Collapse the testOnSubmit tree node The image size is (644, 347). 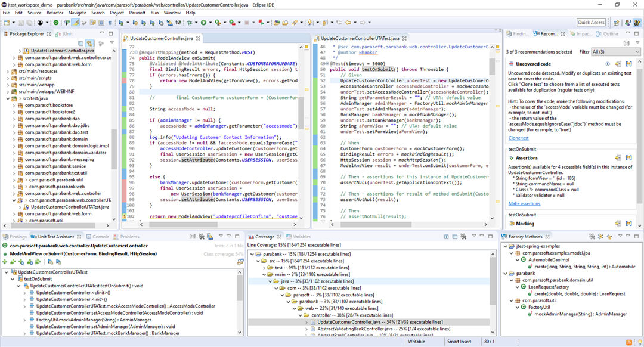pyautogui.click(x=13, y=279)
